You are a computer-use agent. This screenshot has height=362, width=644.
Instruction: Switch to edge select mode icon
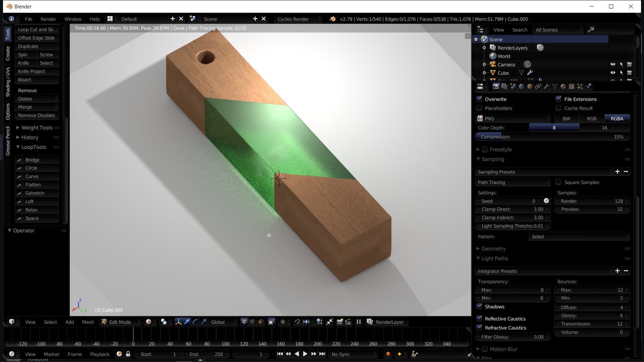pyautogui.click(x=253, y=322)
